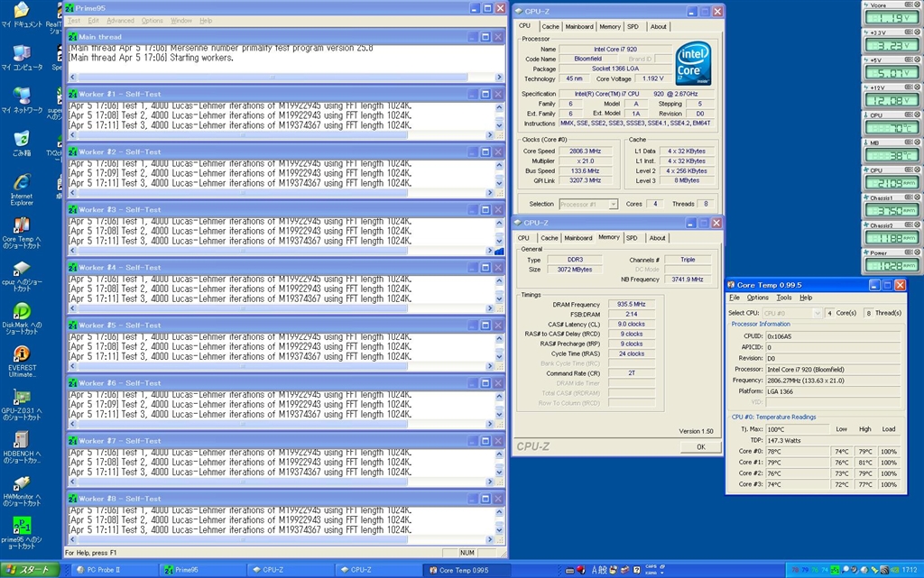Switch to the Mainboard tab in top CPU-Z window
924x578 pixels.
pyautogui.click(x=579, y=27)
